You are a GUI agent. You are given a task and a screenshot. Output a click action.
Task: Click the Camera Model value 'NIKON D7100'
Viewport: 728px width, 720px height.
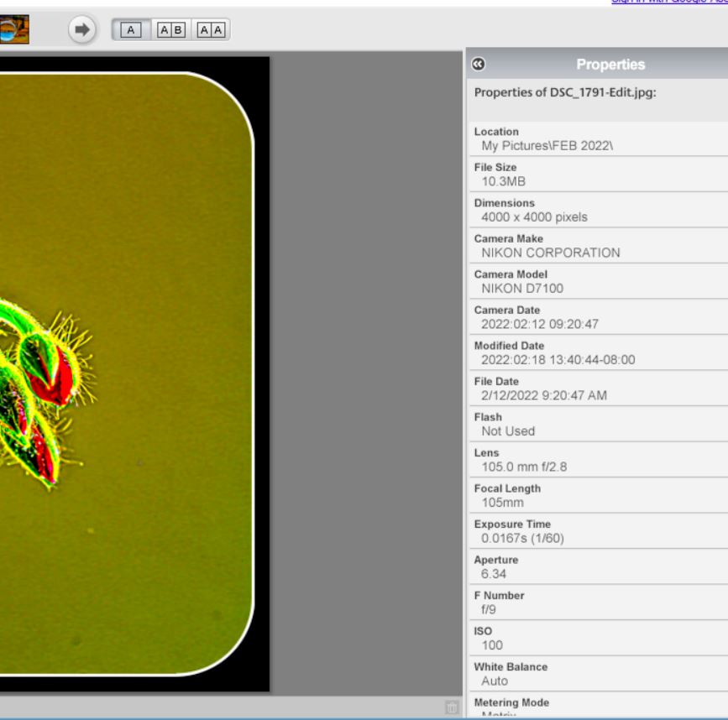point(522,289)
